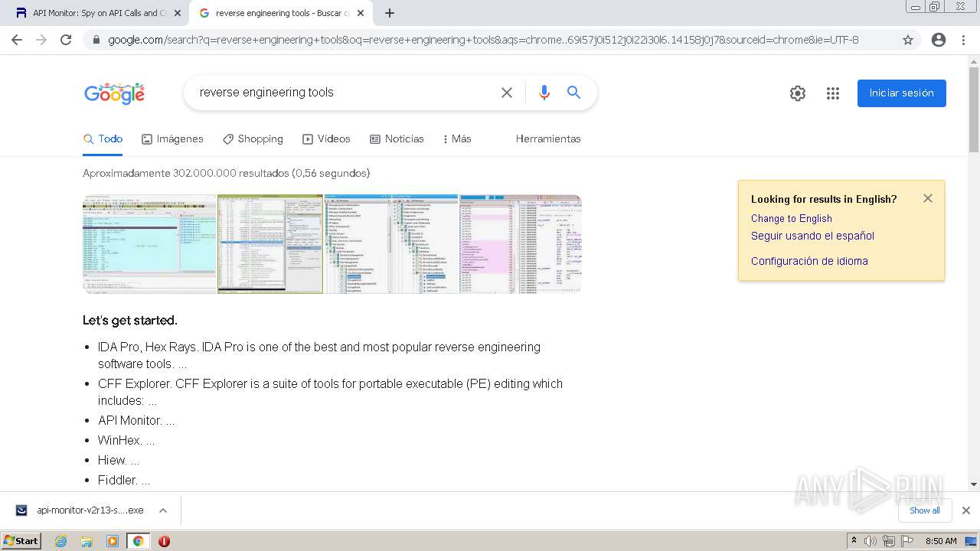The image size is (980, 551).
Task: Click Change to English link
Action: (792, 219)
